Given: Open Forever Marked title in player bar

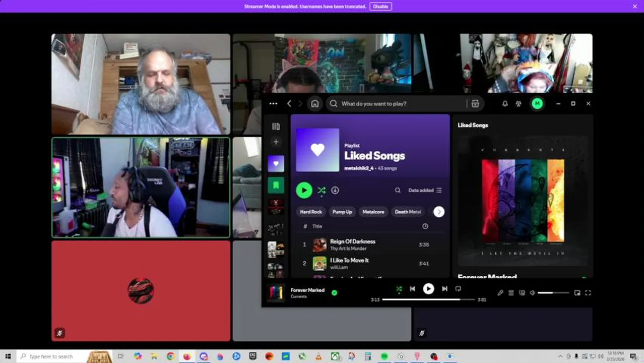Looking at the screenshot, I should tap(307, 290).
